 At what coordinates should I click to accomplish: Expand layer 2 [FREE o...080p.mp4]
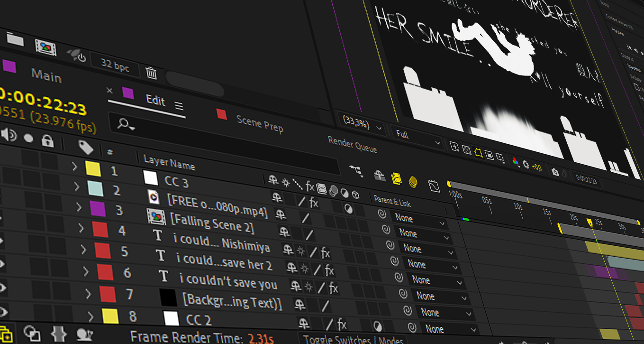[x=77, y=186]
